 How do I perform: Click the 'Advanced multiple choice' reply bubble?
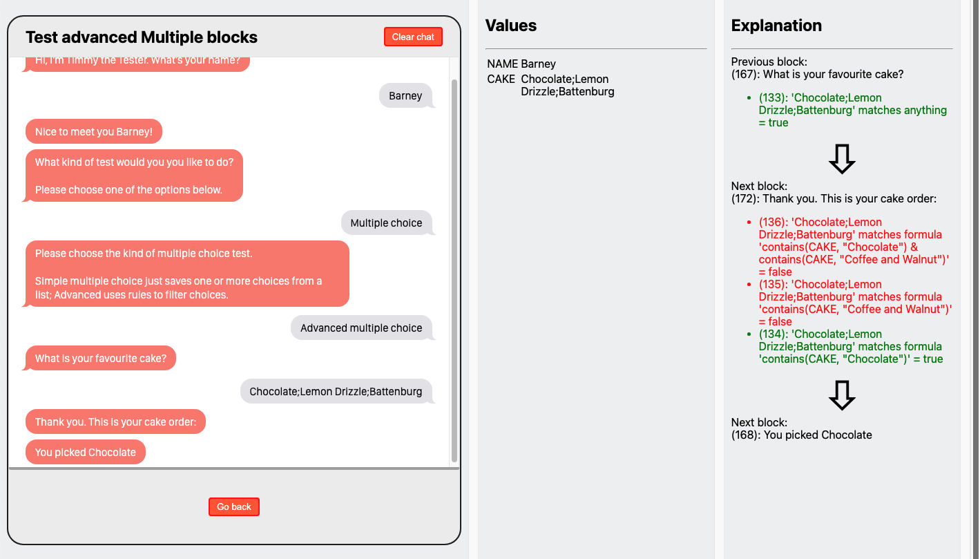pyautogui.click(x=361, y=328)
